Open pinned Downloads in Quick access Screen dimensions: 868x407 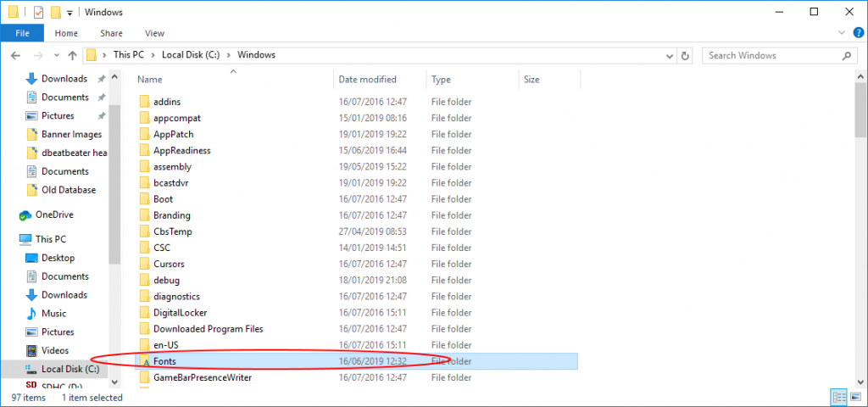click(64, 79)
